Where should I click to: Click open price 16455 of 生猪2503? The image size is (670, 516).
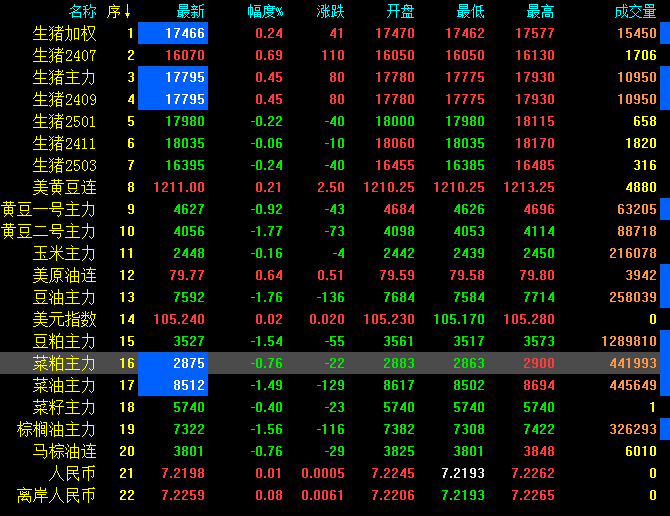coord(395,165)
